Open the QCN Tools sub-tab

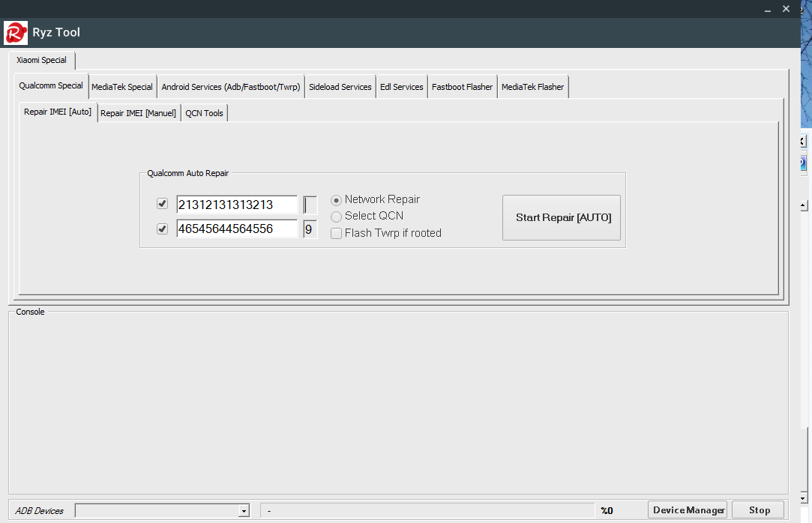(x=204, y=113)
